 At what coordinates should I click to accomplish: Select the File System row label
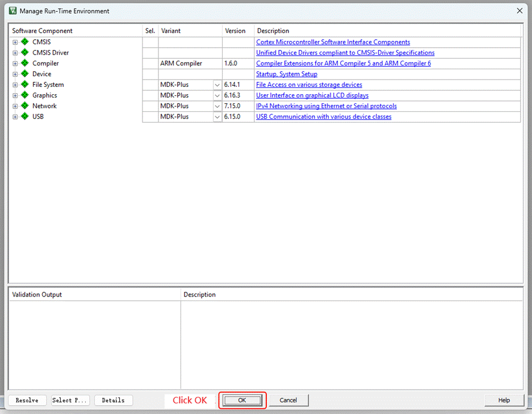(48, 85)
